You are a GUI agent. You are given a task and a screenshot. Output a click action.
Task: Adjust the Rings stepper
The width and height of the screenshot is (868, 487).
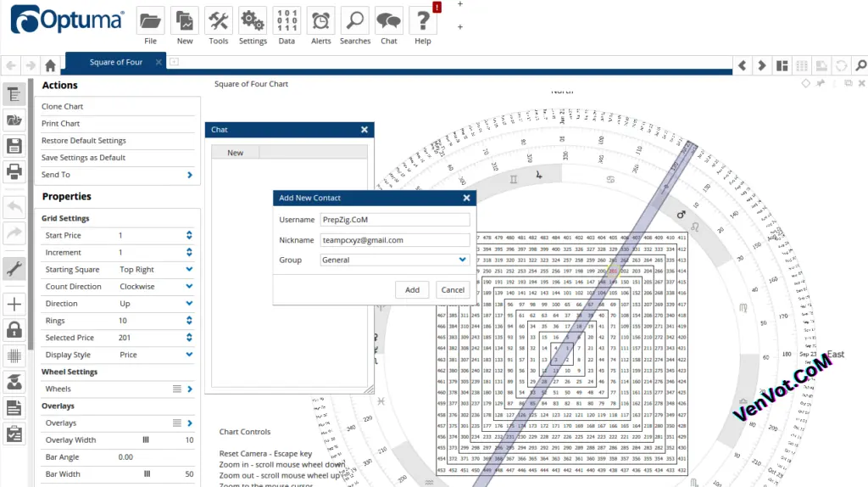pyautogui.click(x=189, y=320)
